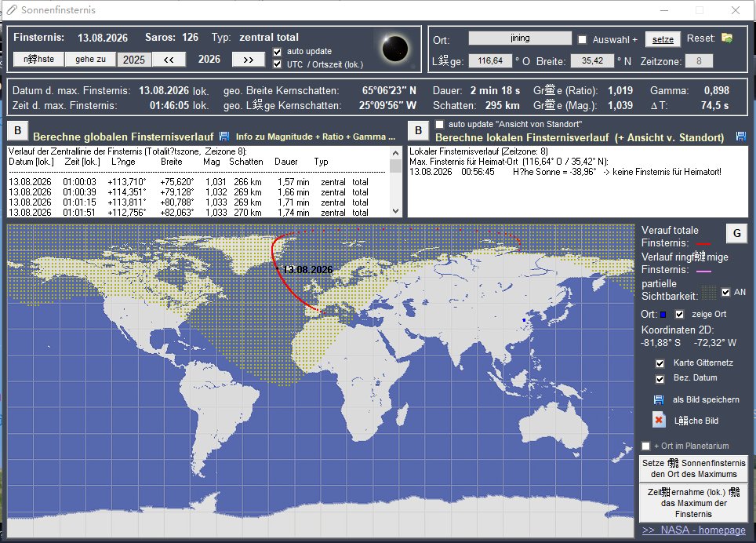
Task: Click the scrollbar thumb of eclipse list
Action: (396, 166)
